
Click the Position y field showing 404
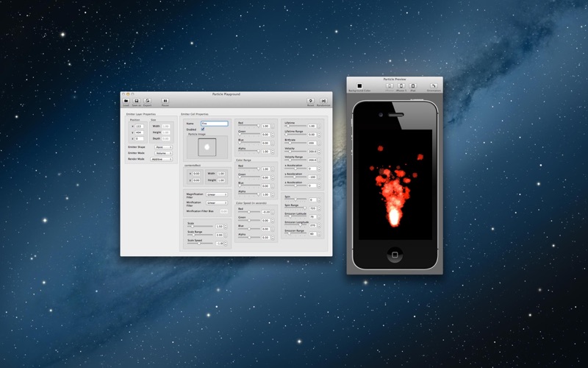tap(139, 132)
